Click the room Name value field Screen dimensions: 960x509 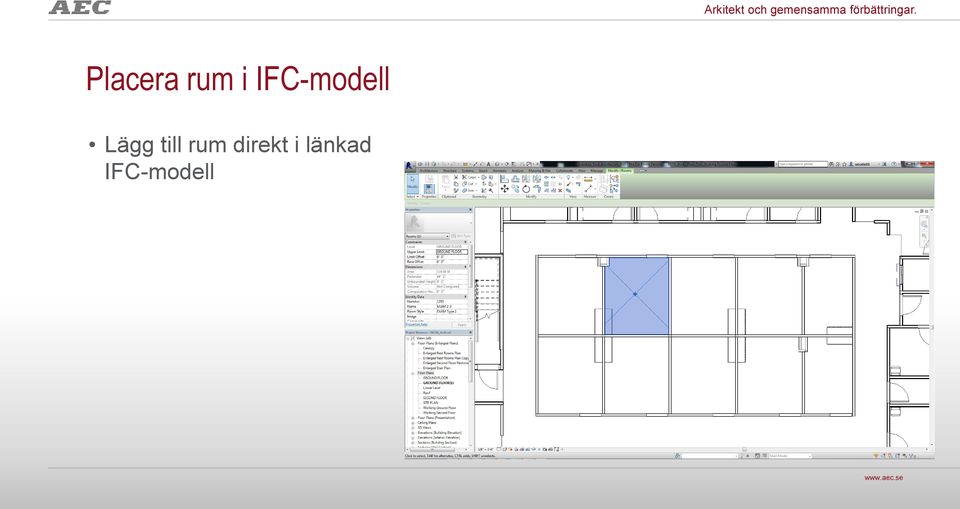pos(452,306)
